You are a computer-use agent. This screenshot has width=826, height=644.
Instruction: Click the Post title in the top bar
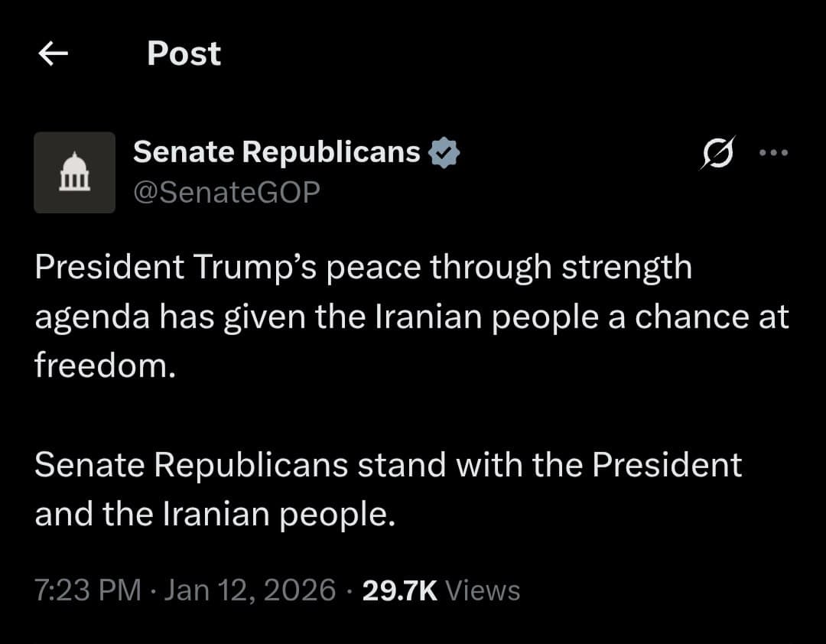click(x=184, y=53)
